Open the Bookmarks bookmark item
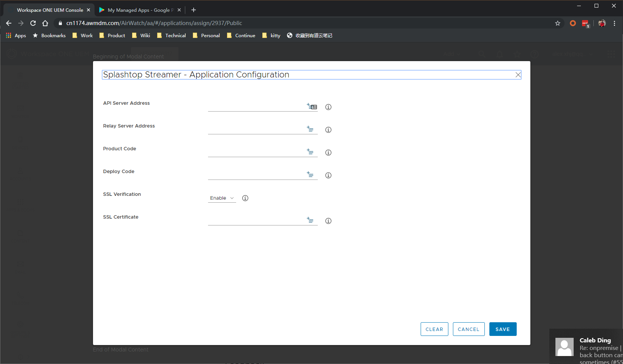The height and width of the screenshot is (364, 623). pos(49,35)
